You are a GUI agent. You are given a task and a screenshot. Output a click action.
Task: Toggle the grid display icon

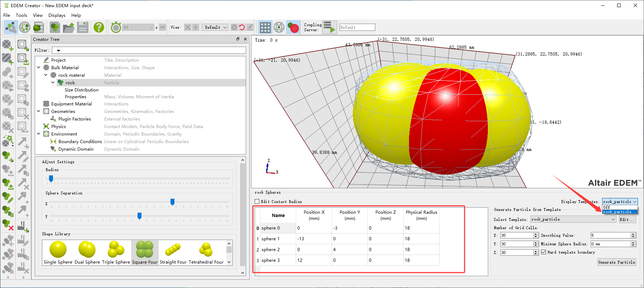pyautogui.click(x=265, y=27)
